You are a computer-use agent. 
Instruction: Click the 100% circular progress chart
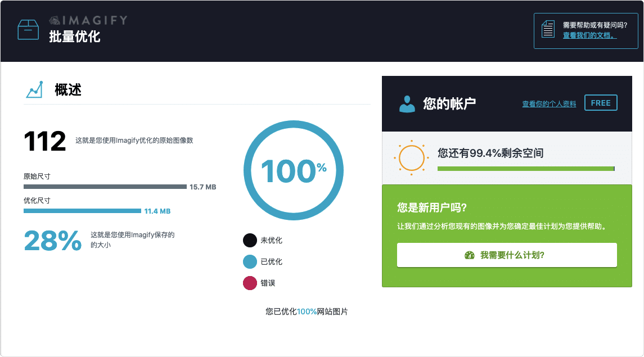pyautogui.click(x=293, y=170)
